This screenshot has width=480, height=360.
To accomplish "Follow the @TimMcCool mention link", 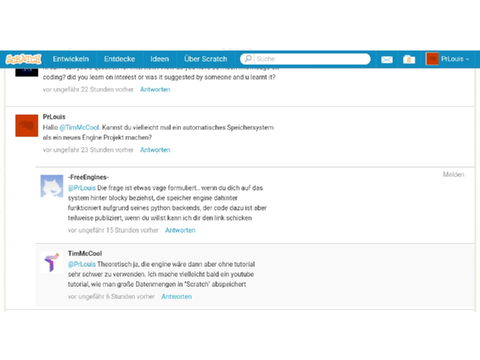I will point(79,127).
